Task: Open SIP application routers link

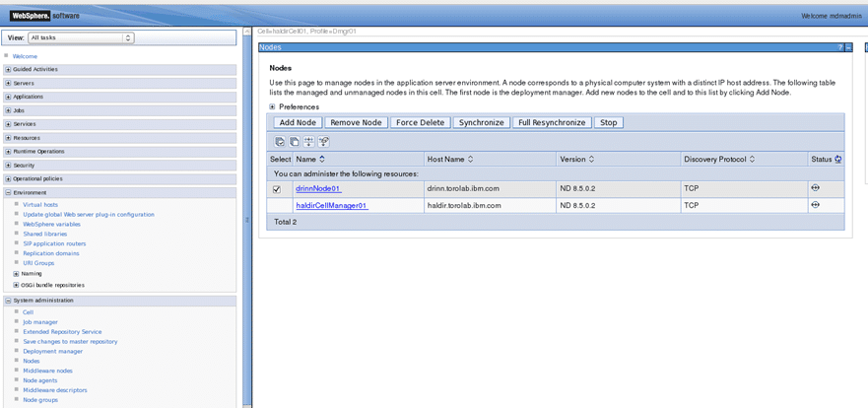Action: pyautogui.click(x=54, y=243)
